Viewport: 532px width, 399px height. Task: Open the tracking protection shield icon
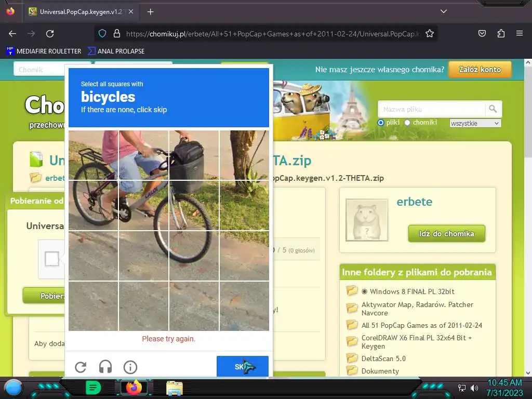point(102,34)
